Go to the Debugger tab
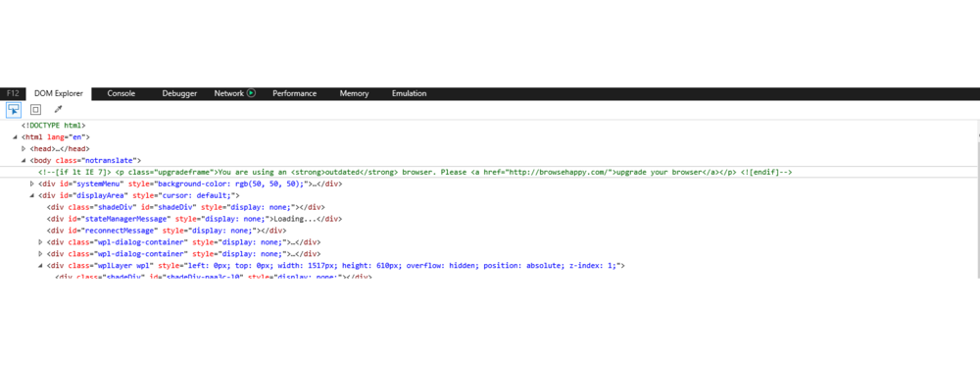 point(180,93)
